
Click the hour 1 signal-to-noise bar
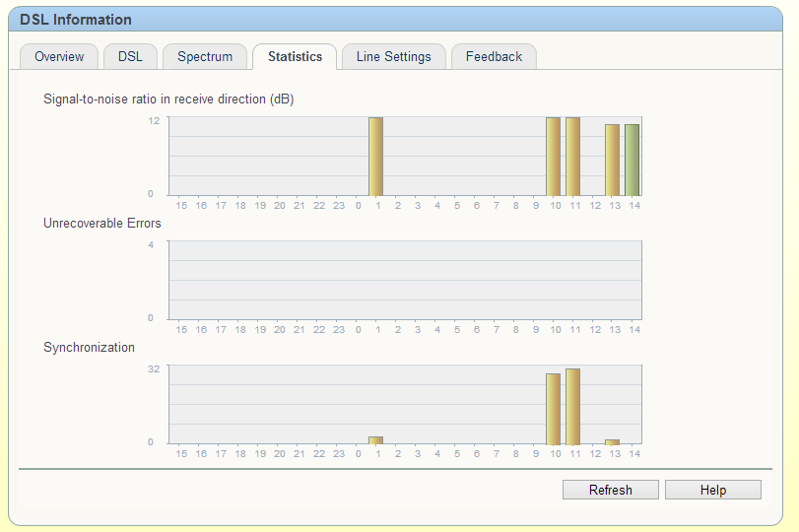click(376, 157)
